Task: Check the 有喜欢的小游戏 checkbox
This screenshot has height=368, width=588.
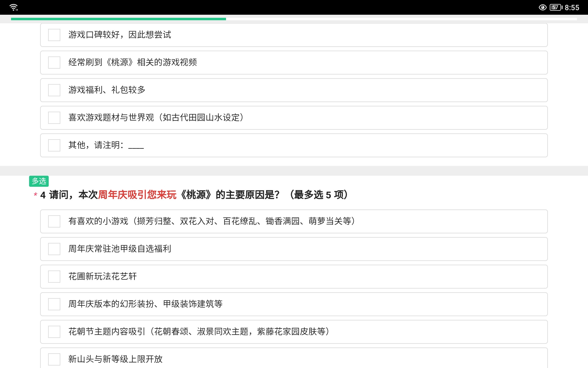Action: pos(54,221)
